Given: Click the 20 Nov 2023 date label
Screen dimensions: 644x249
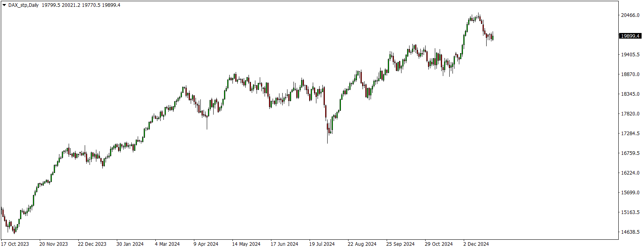Looking at the screenshot, I should 53,244.
